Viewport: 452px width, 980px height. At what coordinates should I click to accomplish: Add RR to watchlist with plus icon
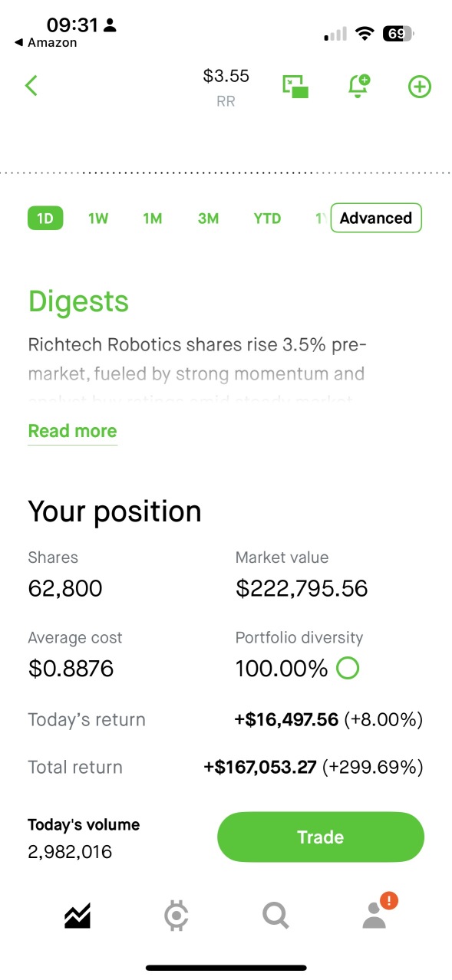tap(420, 87)
